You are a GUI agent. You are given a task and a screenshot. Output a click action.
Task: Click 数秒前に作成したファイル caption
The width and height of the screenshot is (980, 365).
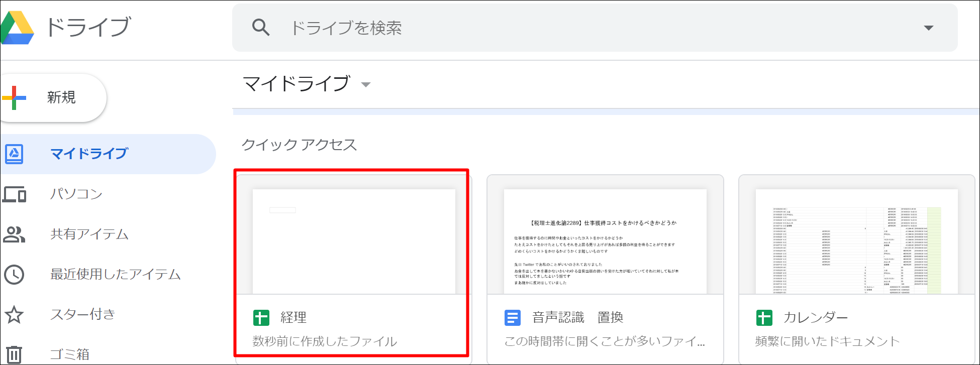point(325,341)
